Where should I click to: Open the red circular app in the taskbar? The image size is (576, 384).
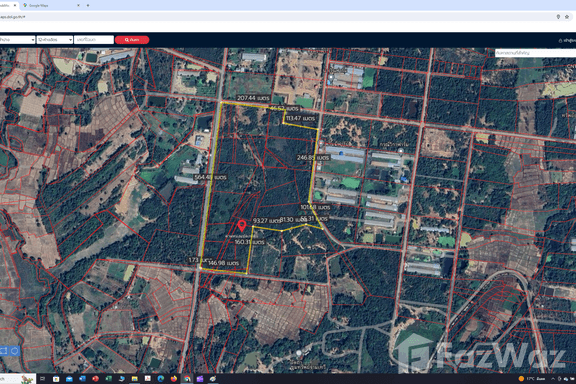tap(96, 379)
